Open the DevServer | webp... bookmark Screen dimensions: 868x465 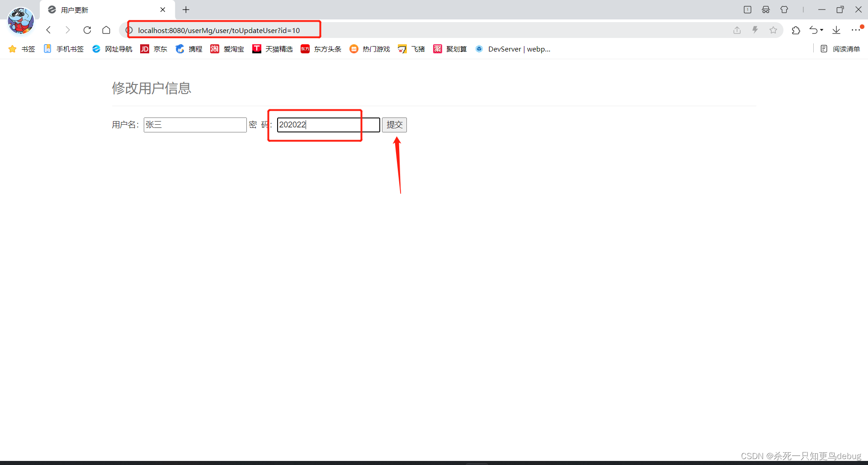[x=513, y=49]
